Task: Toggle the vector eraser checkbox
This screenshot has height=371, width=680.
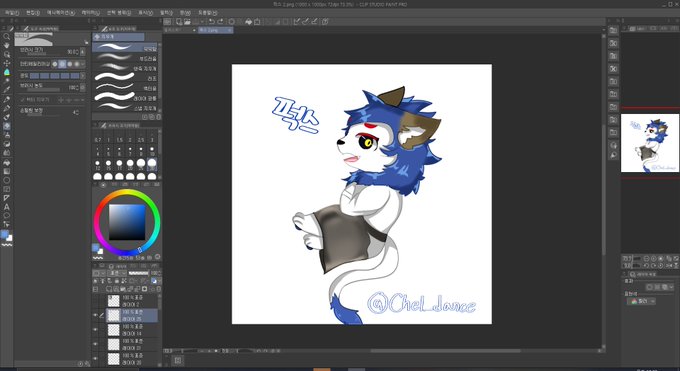Action: click(x=23, y=100)
